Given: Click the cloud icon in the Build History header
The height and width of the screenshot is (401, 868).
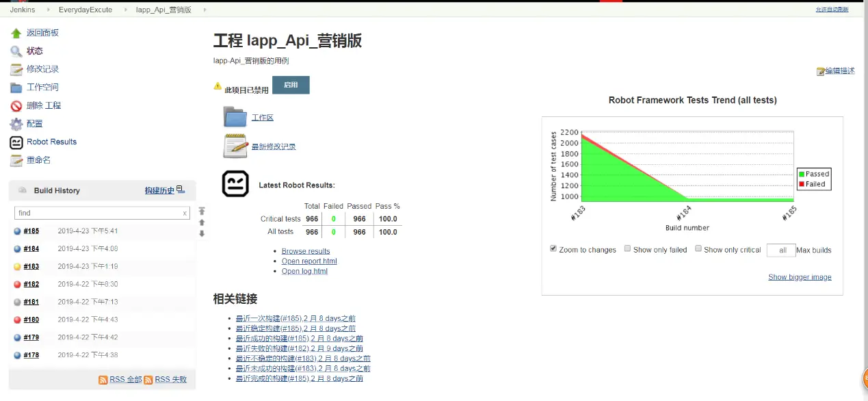Looking at the screenshot, I should click(23, 190).
